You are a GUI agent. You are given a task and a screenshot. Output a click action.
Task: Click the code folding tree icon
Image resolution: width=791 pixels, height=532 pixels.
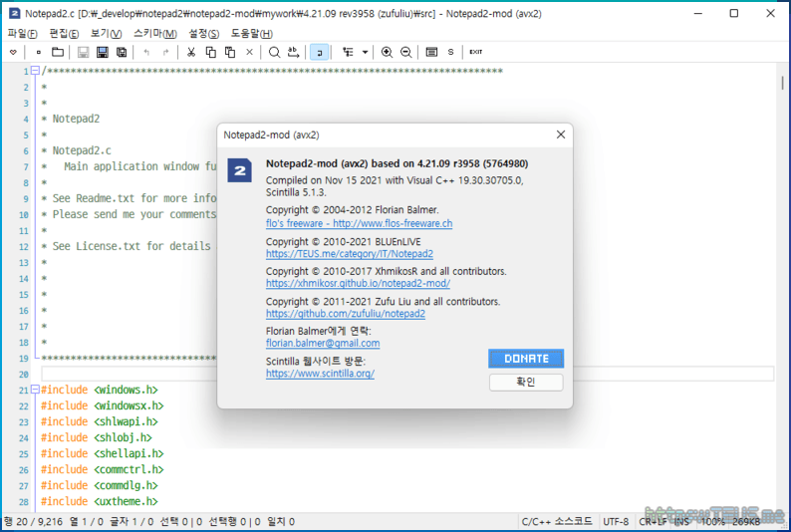(348, 52)
